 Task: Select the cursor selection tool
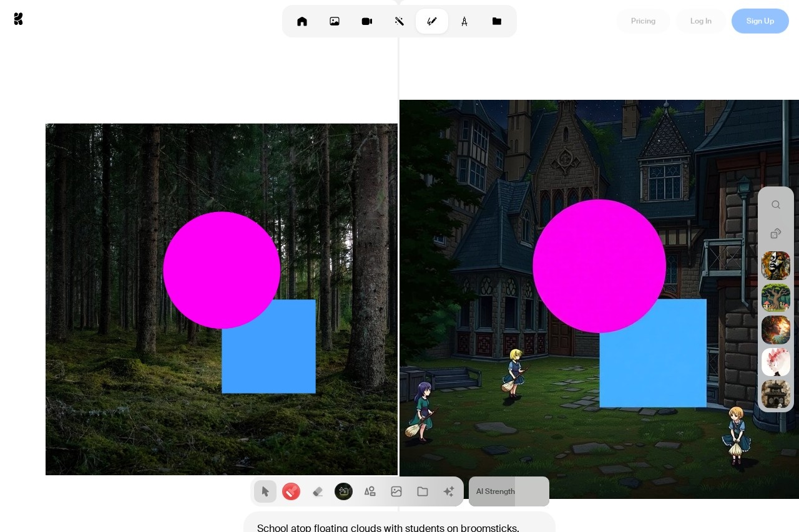pyautogui.click(x=265, y=491)
